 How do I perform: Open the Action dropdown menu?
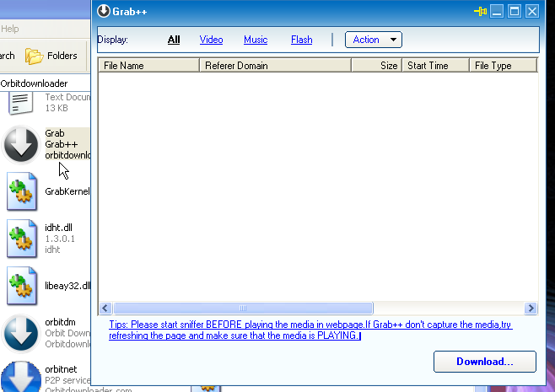373,40
